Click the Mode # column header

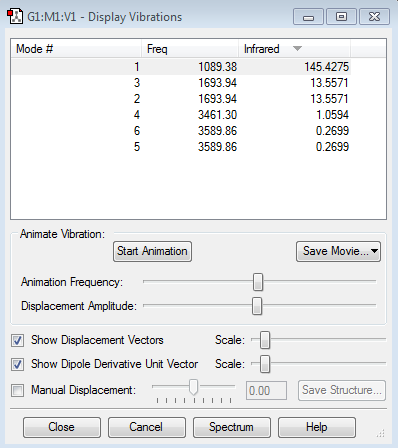point(76,49)
